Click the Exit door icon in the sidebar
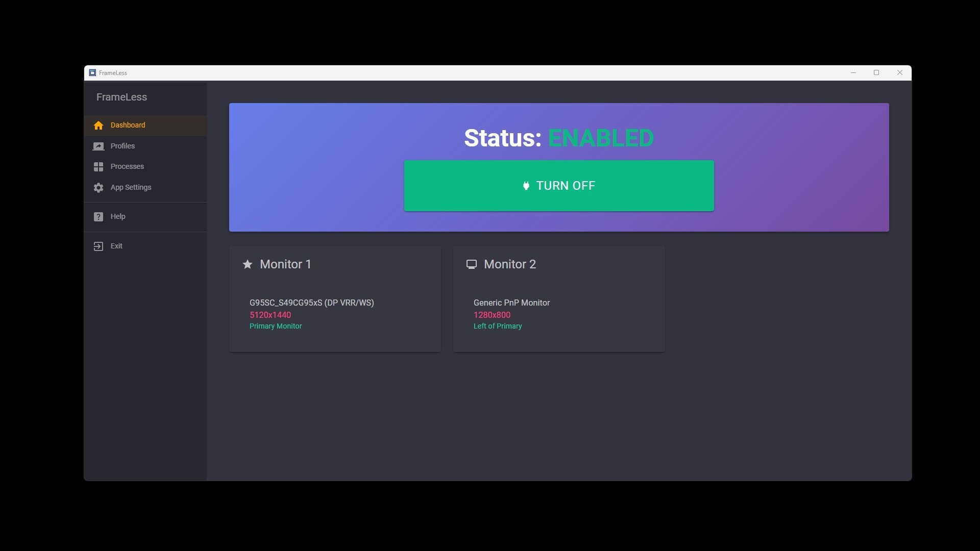Image resolution: width=980 pixels, height=551 pixels. tap(98, 246)
